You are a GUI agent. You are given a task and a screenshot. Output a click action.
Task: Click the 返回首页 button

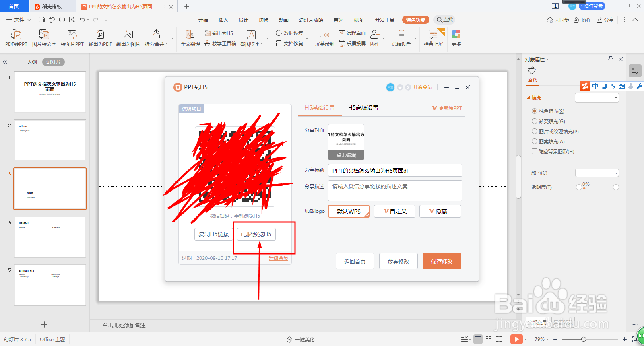pos(355,262)
